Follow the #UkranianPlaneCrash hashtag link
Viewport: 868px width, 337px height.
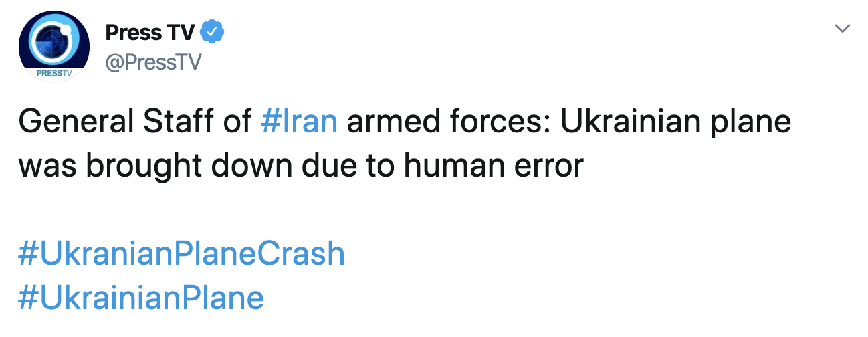pos(181,254)
